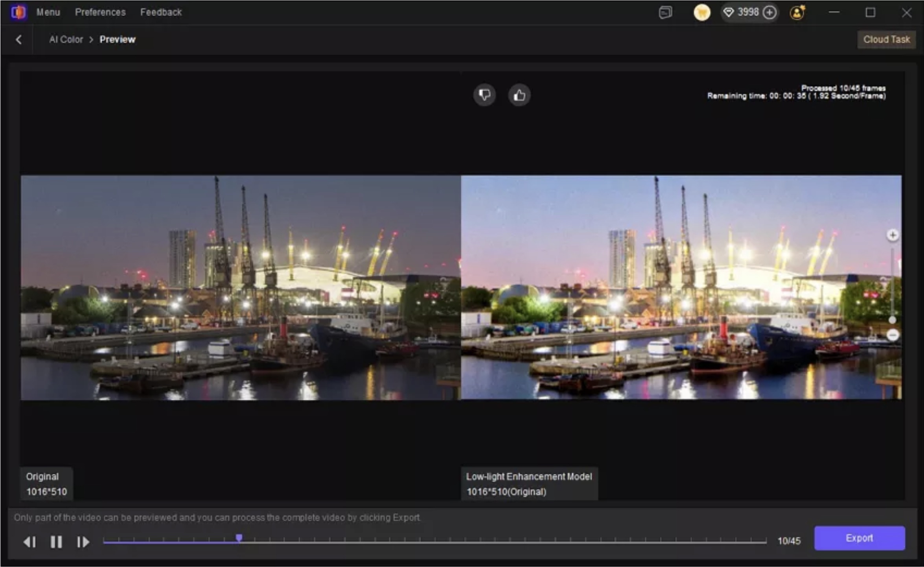The height and width of the screenshot is (567, 924).
Task: Open the message window icon in title bar
Action: [665, 13]
